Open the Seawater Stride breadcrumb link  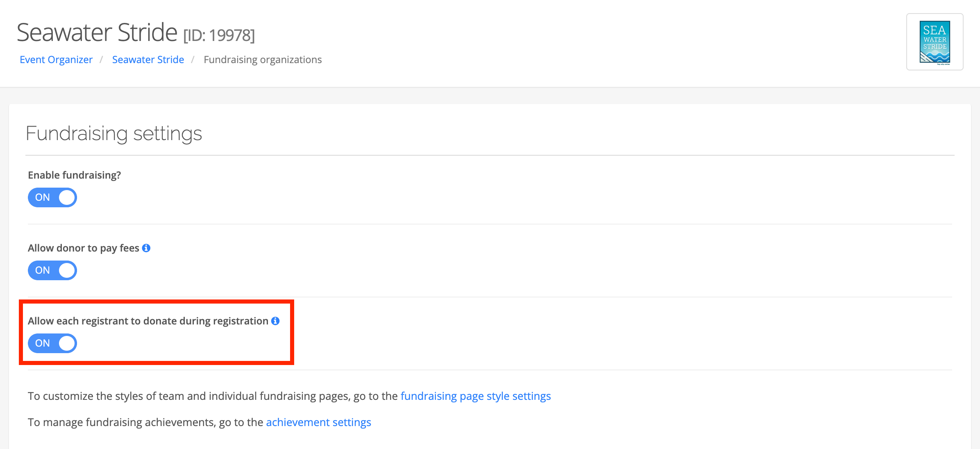pyautogui.click(x=148, y=60)
